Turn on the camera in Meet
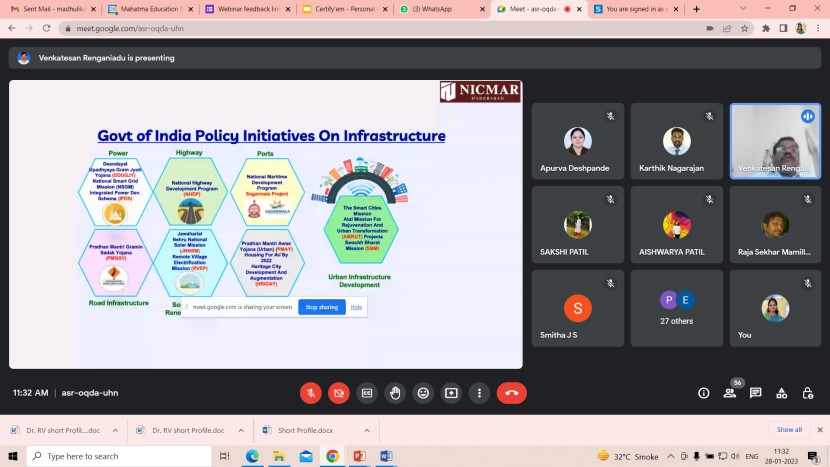 (339, 393)
